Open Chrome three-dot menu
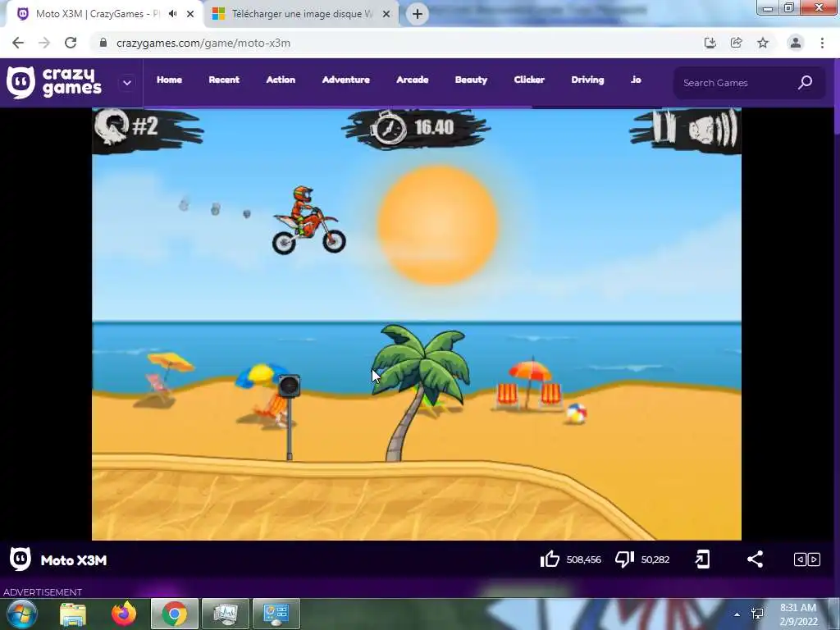Screen dimensions: 840x630 coord(822,43)
